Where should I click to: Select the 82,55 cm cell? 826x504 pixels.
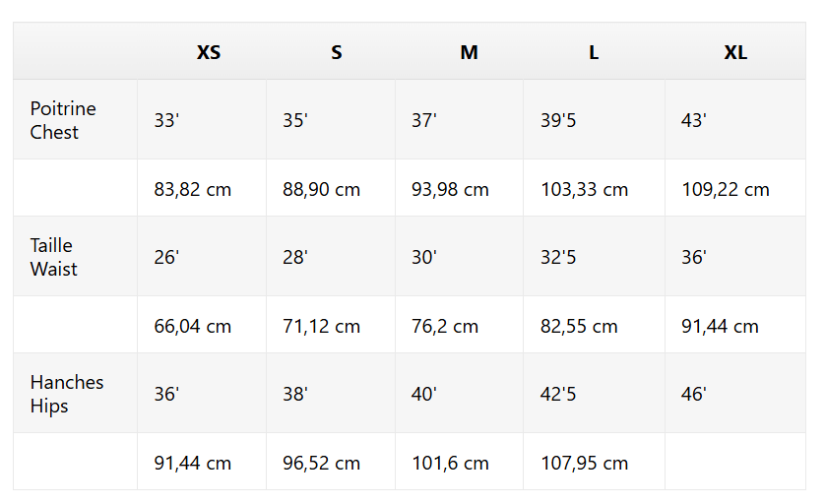point(580,326)
